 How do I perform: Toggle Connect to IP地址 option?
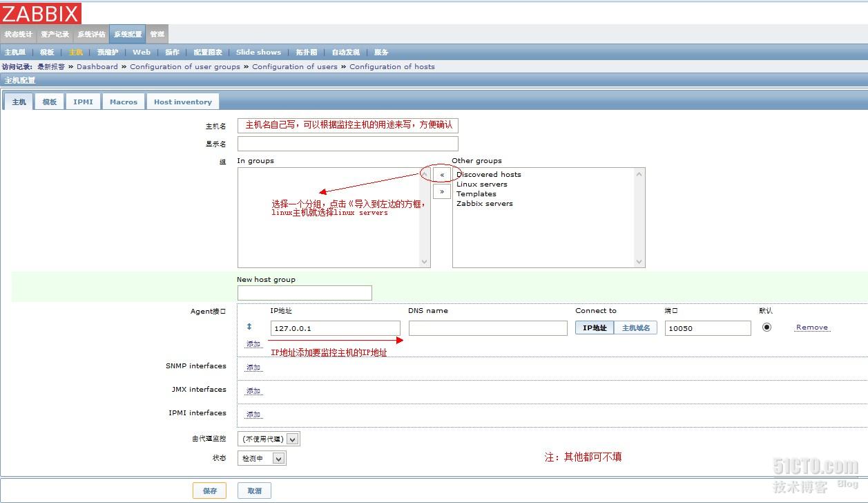point(595,328)
